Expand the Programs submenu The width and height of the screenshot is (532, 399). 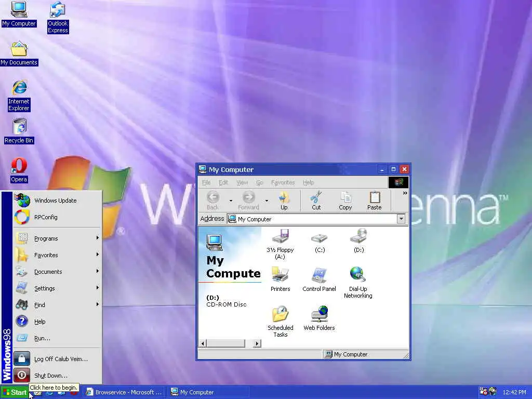[x=57, y=238]
